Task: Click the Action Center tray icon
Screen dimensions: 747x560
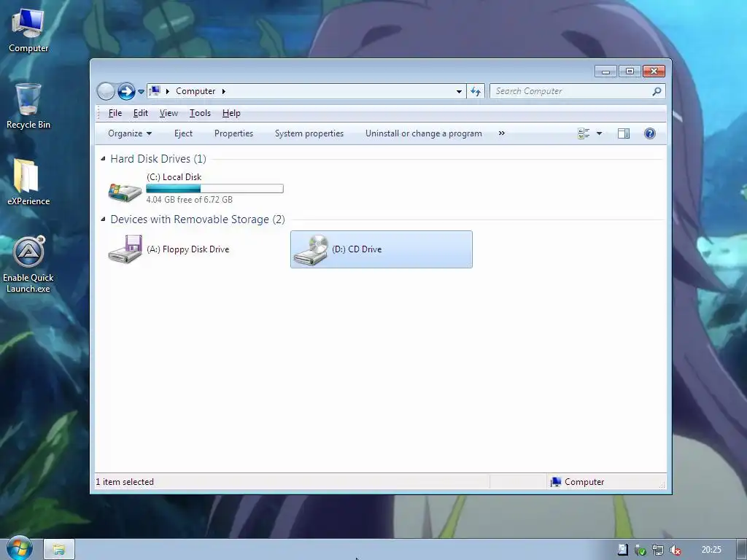Action: 623,550
